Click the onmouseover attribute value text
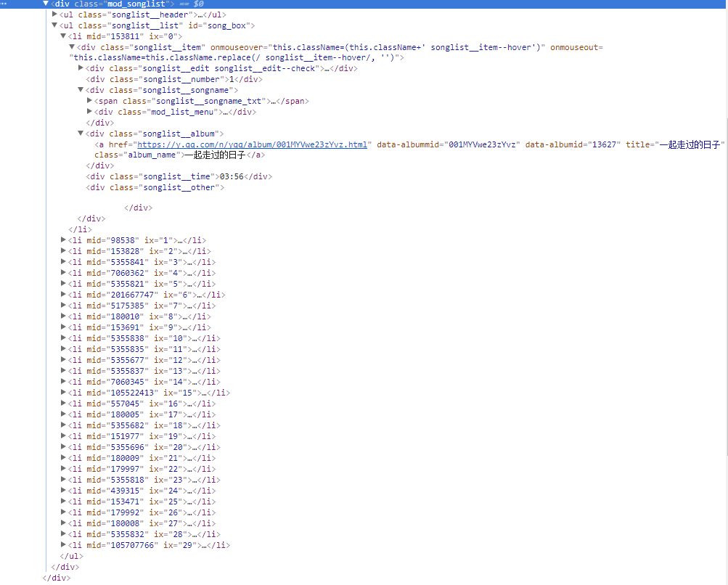 (404, 47)
